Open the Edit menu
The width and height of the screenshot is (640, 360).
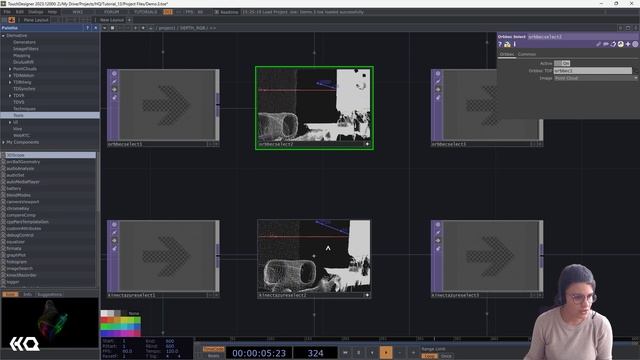(x=19, y=12)
